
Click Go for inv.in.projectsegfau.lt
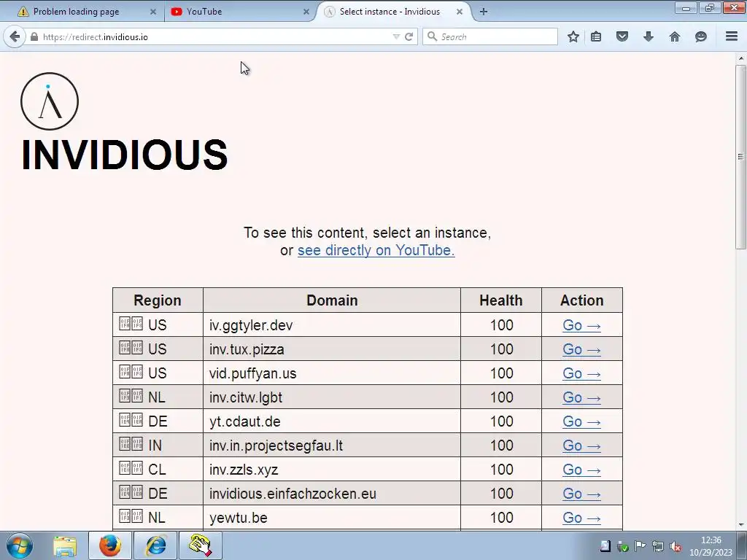tap(581, 446)
